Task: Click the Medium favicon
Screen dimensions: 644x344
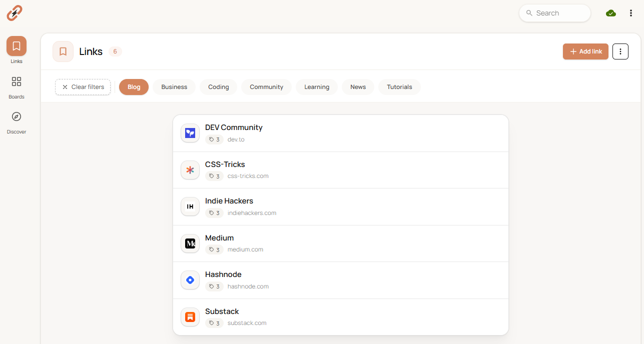Action: pyautogui.click(x=190, y=243)
